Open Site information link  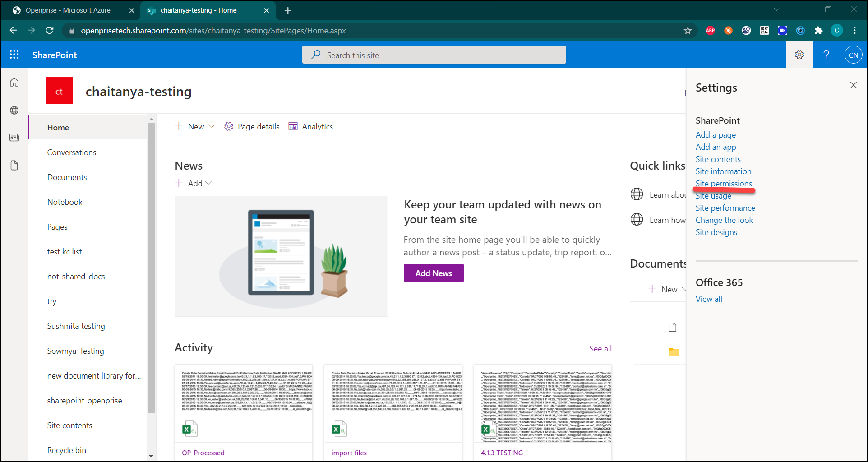[723, 171]
